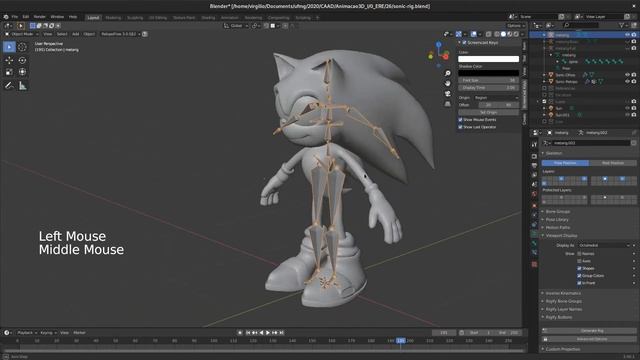Click the Advanced Options button

589,339
